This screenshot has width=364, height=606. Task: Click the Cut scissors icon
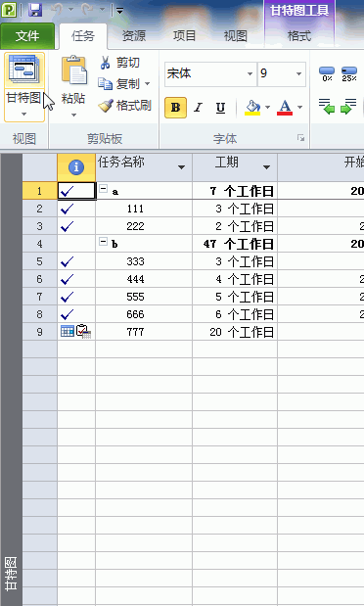point(105,63)
